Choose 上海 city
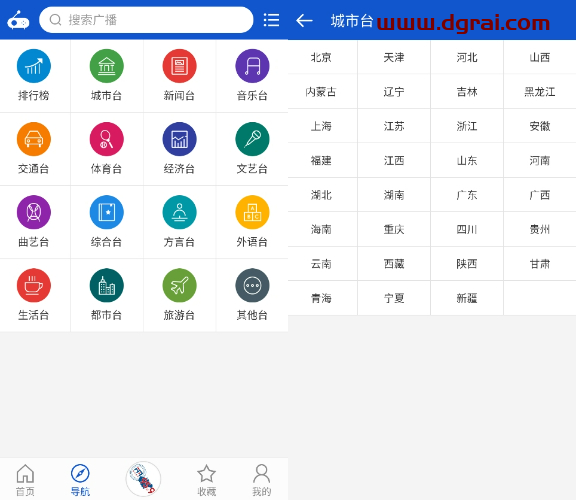Viewport: 576px width, 500px height. (321, 126)
